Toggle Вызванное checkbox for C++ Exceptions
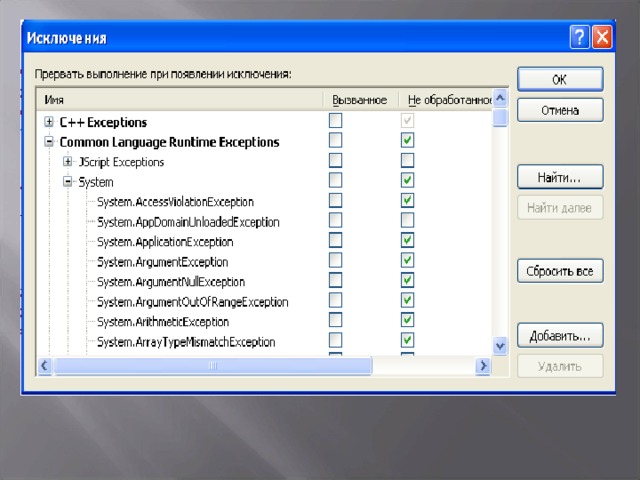640x480 pixels. click(x=336, y=120)
